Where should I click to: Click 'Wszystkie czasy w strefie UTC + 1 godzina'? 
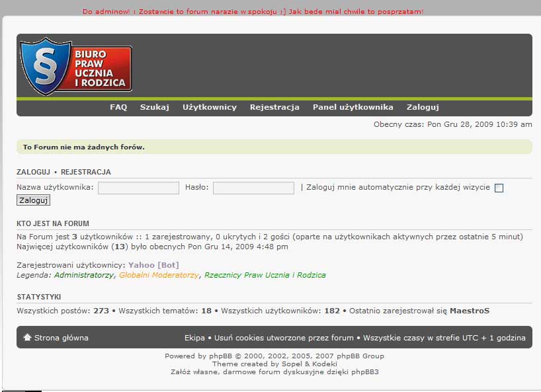[444, 338]
